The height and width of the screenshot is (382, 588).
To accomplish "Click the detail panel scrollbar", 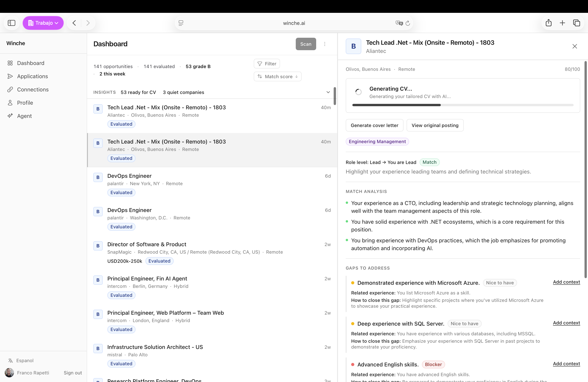I will (585, 169).
